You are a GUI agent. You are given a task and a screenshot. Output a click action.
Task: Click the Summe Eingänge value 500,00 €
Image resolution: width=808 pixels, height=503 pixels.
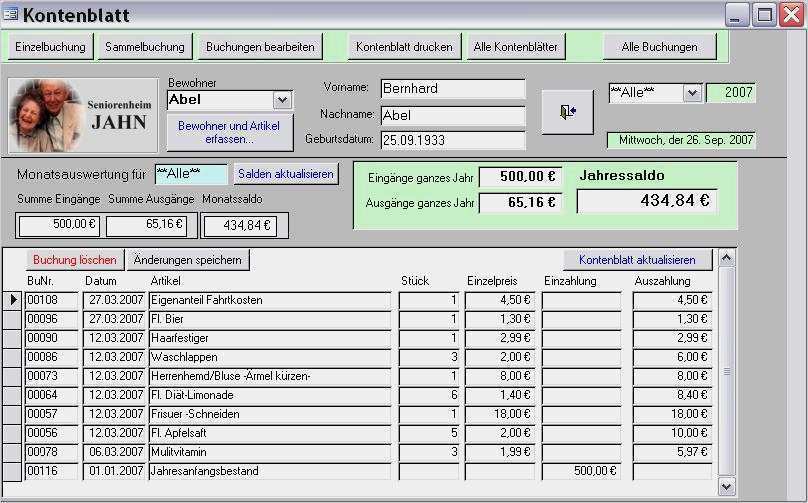(59, 225)
